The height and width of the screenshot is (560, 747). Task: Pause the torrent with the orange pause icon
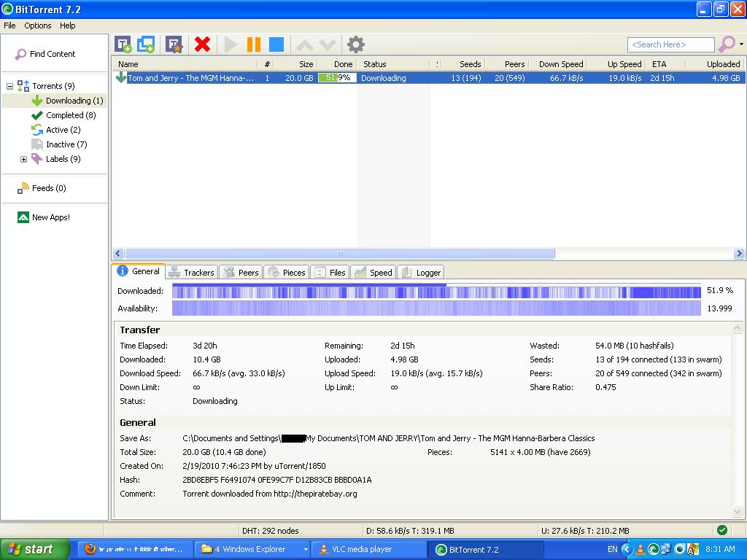point(253,44)
